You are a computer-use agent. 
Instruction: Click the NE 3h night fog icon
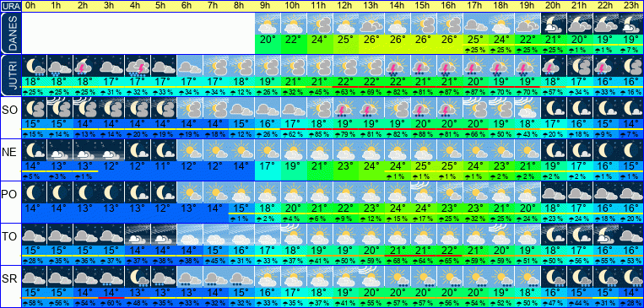point(111,150)
